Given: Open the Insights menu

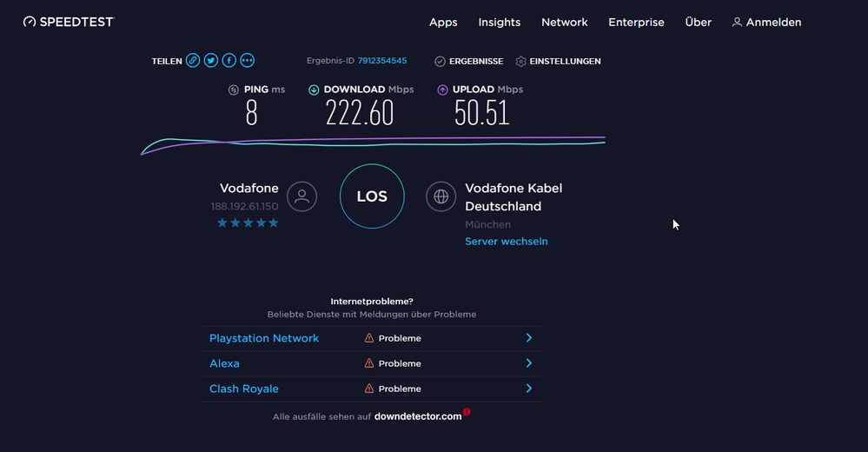Looking at the screenshot, I should (500, 23).
